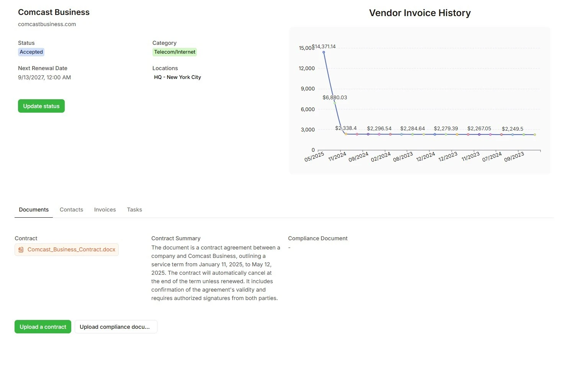588x369 pixels.
Task: Go to the Tasks tab
Action: coord(134,210)
